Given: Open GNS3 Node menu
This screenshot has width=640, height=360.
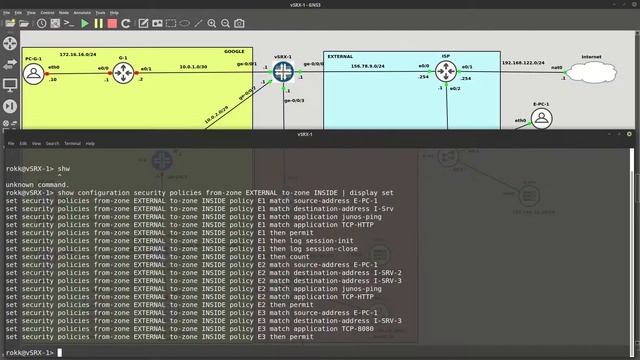Looking at the screenshot, I should click(x=64, y=13).
